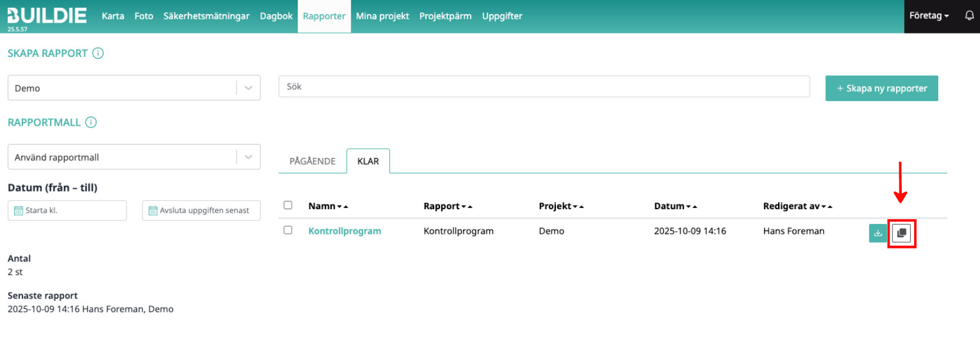Open the notifications bell icon

(969, 16)
